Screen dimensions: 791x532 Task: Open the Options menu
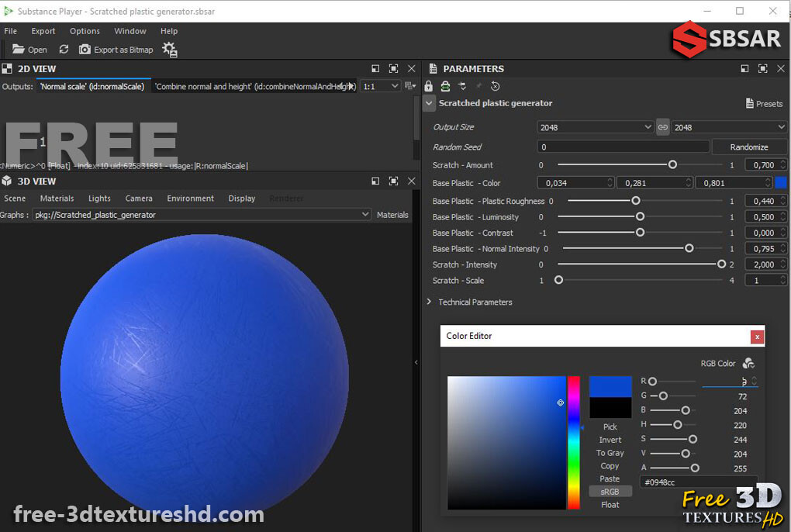point(85,31)
